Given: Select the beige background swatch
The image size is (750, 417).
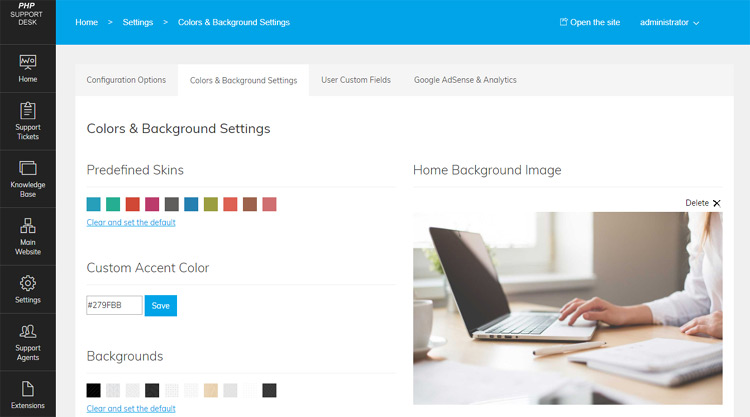Looking at the screenshot, I should (x=211, y=390).
